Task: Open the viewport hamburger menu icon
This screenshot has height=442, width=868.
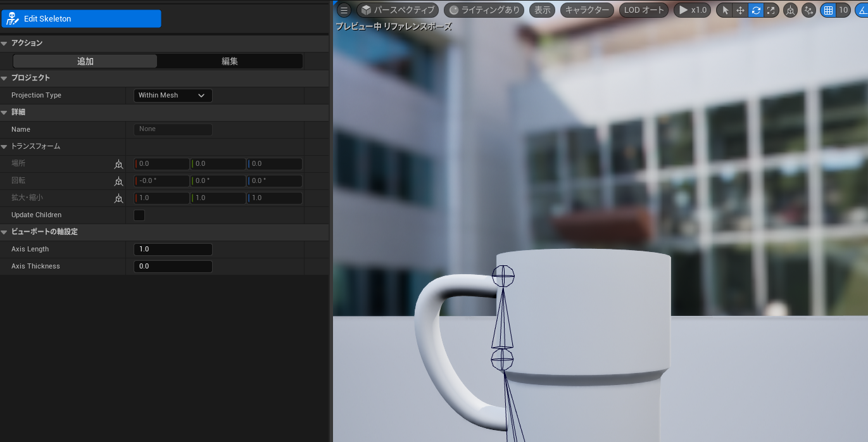Action: click(344, 10)
